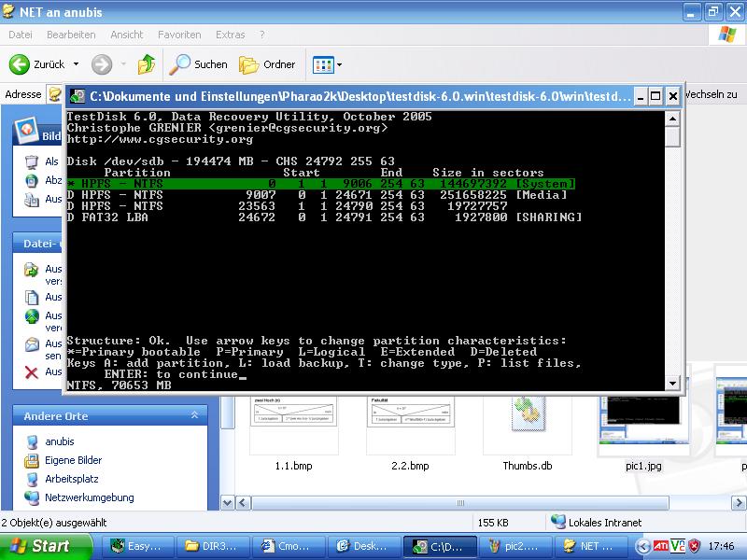The height and width of the screenshot is (560, 747).
Task: Click the TestDisk console window title icon
Action: [x=78, y=96]
